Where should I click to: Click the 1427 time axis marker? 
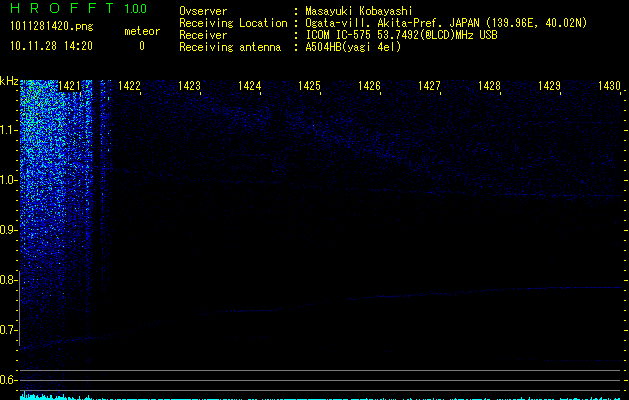tap(429, 86)
